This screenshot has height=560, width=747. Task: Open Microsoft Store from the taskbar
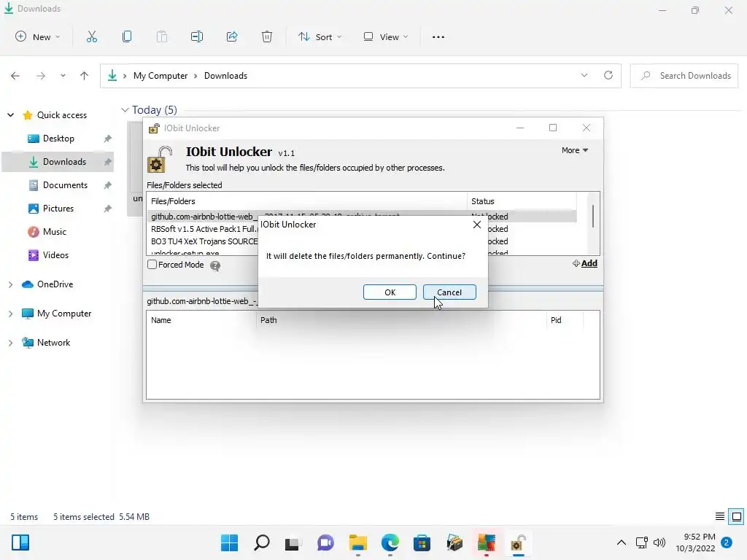click(422, 542)
